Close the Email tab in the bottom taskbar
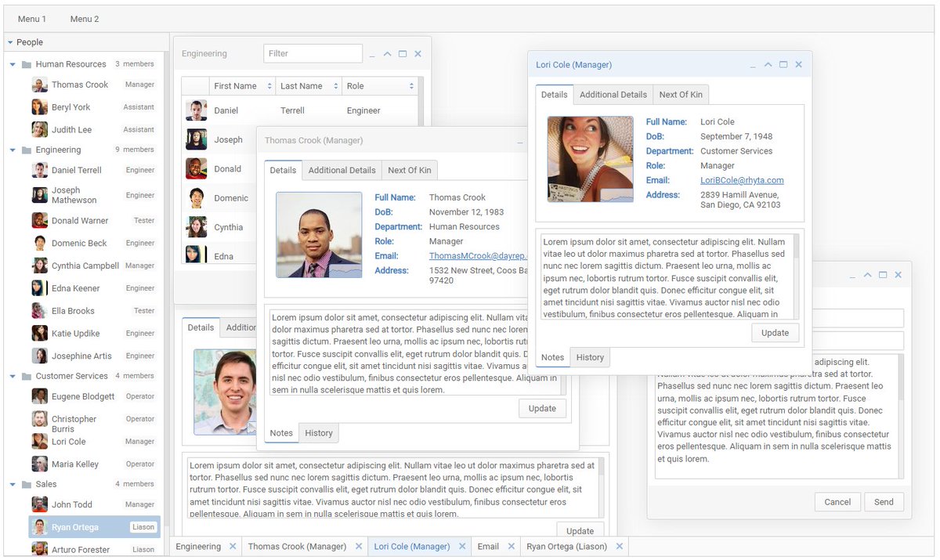This screenshot has height=560, width=940. (511, 547)
